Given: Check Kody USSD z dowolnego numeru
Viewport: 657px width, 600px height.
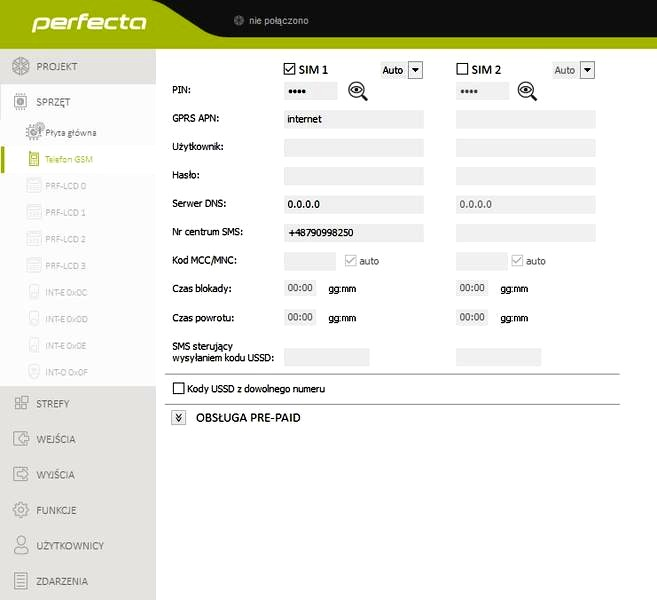Looking at the screenshot, I should tap(178, 388).
